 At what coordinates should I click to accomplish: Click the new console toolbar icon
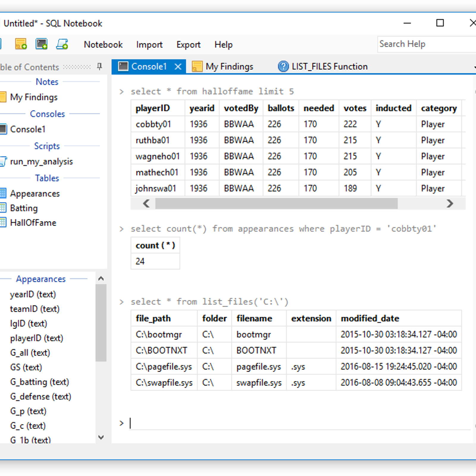[41, 44]
